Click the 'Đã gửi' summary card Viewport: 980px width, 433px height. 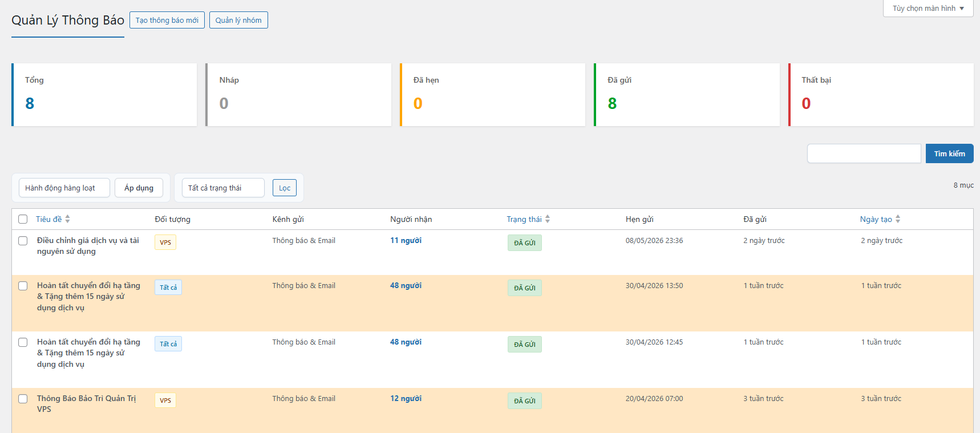(x=687, y=95)
